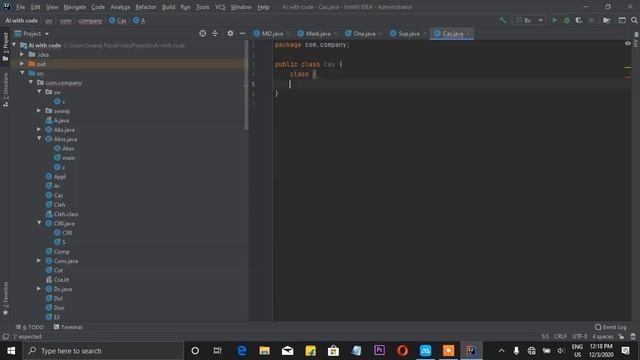
Task: Expand the swaraj package
Action: 39,111
